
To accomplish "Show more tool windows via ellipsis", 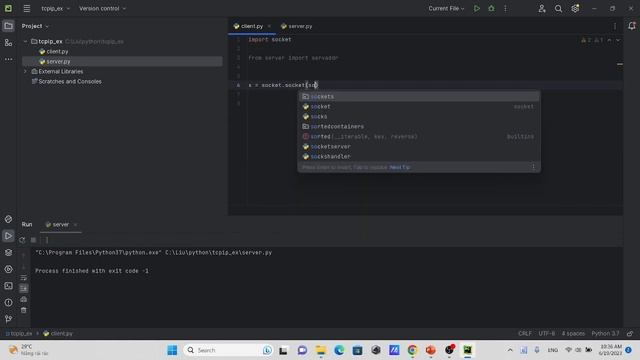I will [8, 59].
